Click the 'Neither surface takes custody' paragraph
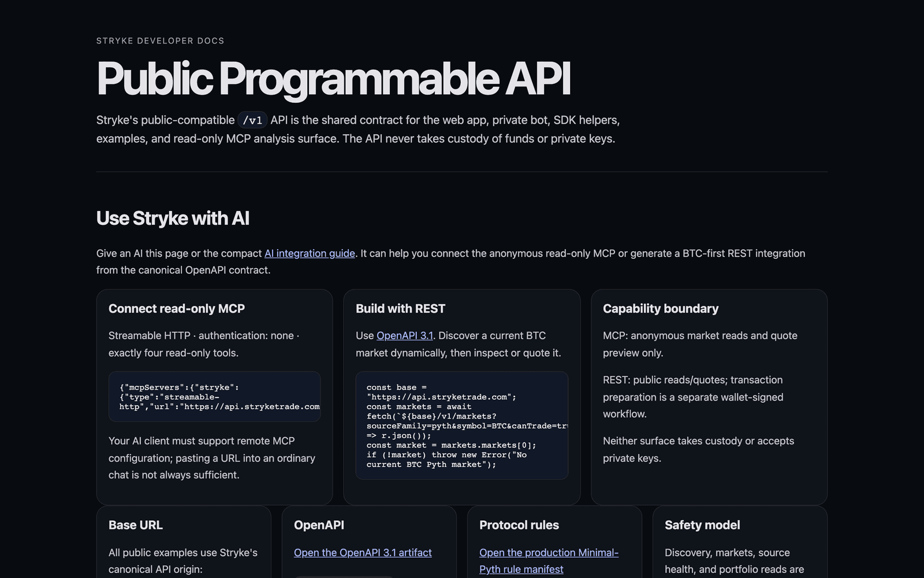The image size is (924, 578). [x=698, y=449]
